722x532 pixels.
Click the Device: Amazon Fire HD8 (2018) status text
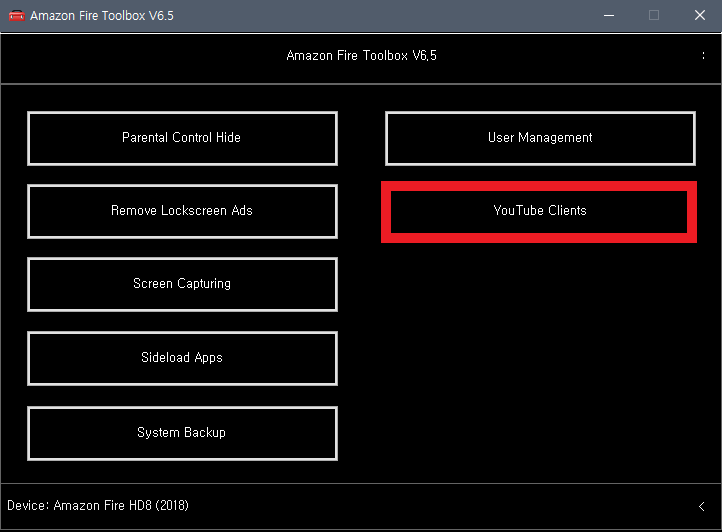98,505
